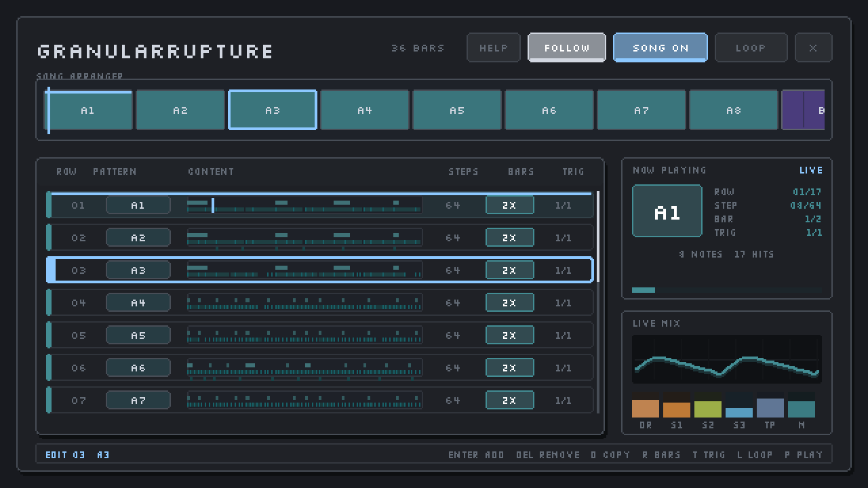
Task: Click the 2X bars button in row 05
Action: [510, 335]
